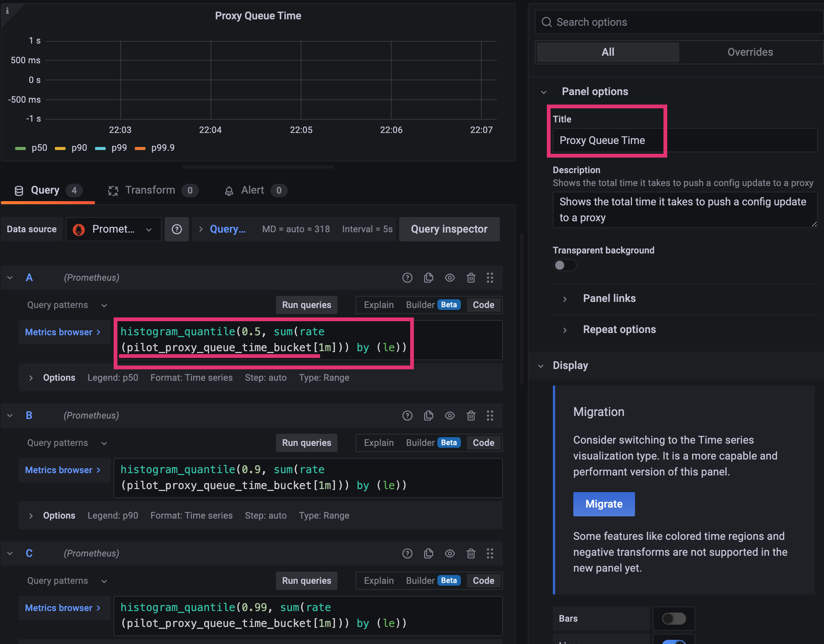The height and width of the screenshot is (644, 824).
Task: Switch to the Query tab
Action: tap(48, 191)
